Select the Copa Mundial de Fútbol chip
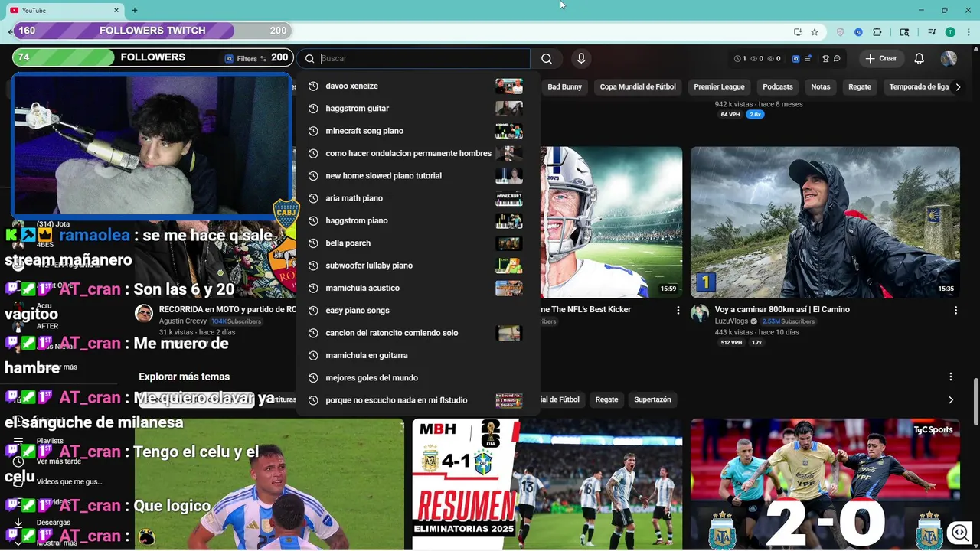Screen dimensions: 980x551 (638, 86)
